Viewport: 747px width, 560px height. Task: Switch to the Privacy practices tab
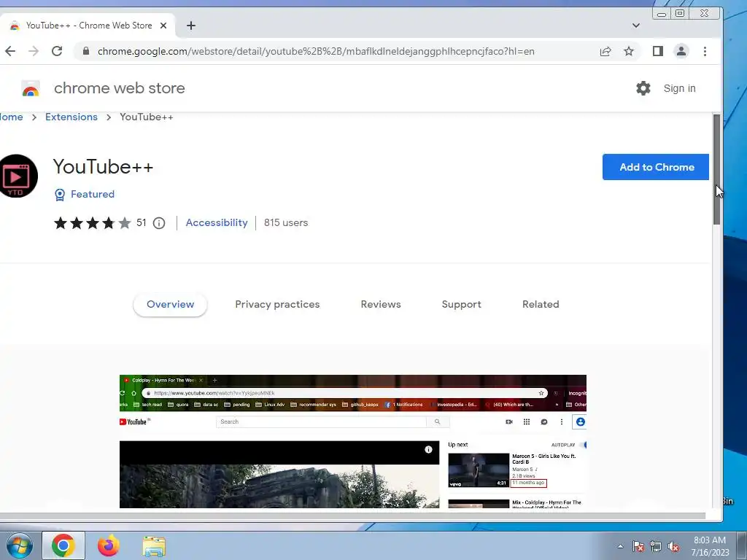[x=277, y=304]
